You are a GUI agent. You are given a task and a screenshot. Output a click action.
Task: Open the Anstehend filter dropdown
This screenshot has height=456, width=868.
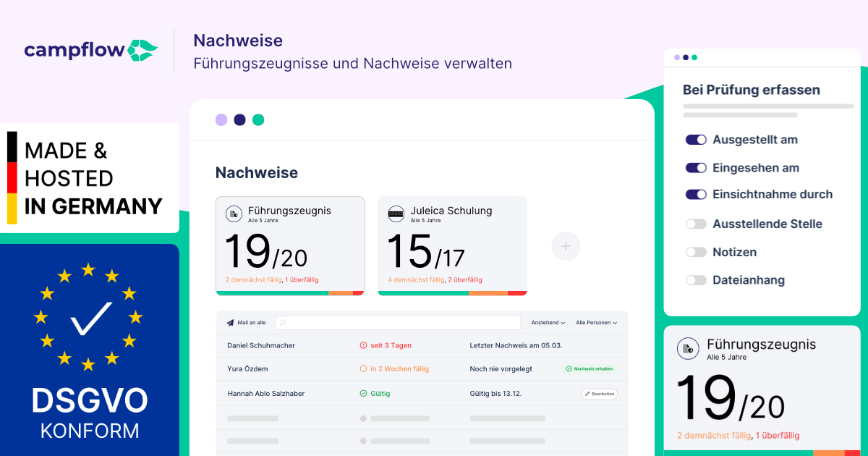pos(548,323)
